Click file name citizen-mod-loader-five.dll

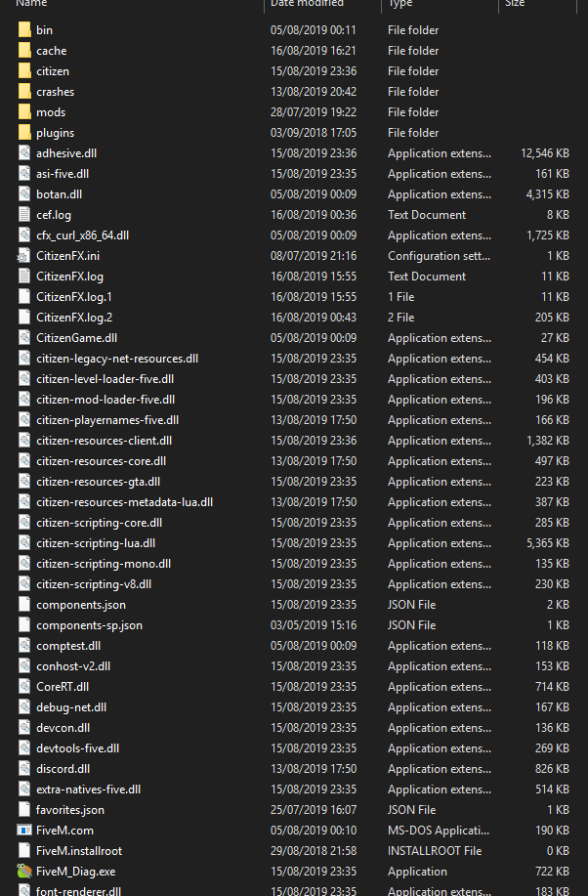[x=105, y=400]
